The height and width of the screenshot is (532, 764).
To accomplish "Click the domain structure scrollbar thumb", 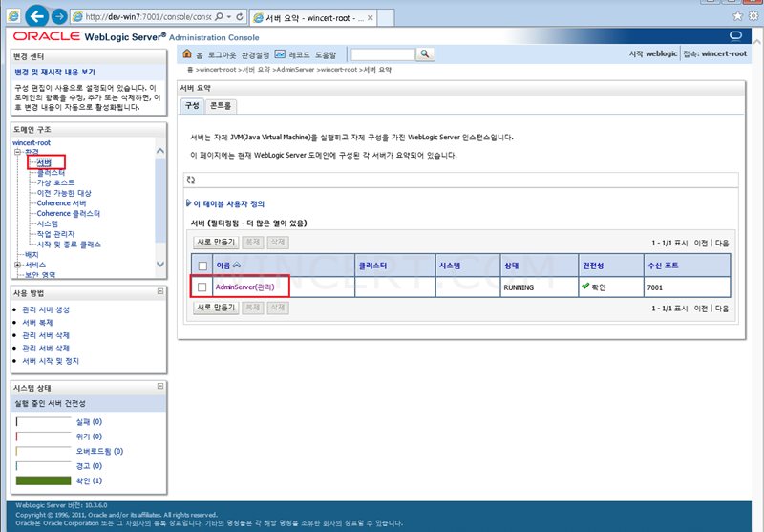I will click(160, 200).
